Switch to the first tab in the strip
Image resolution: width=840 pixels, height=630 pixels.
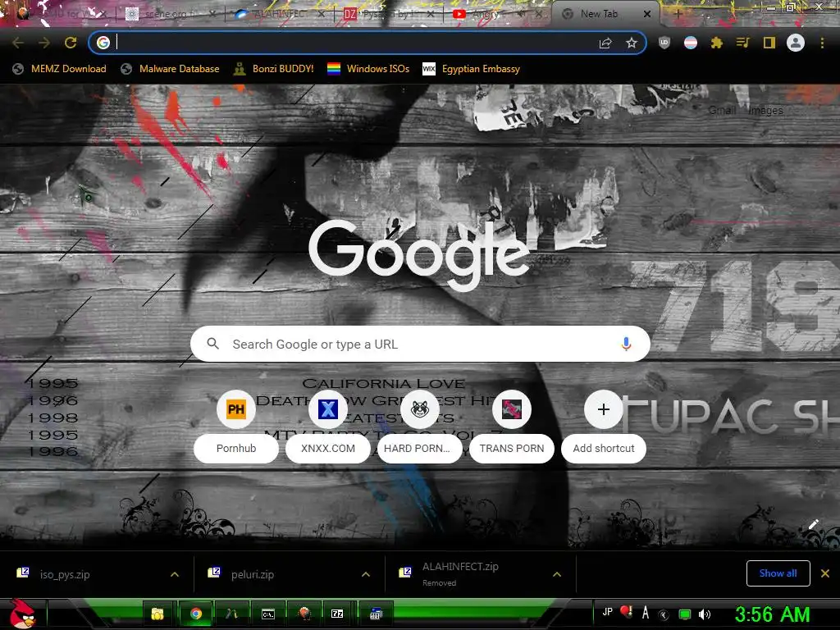pyautogui.click(x=60, y=14)
